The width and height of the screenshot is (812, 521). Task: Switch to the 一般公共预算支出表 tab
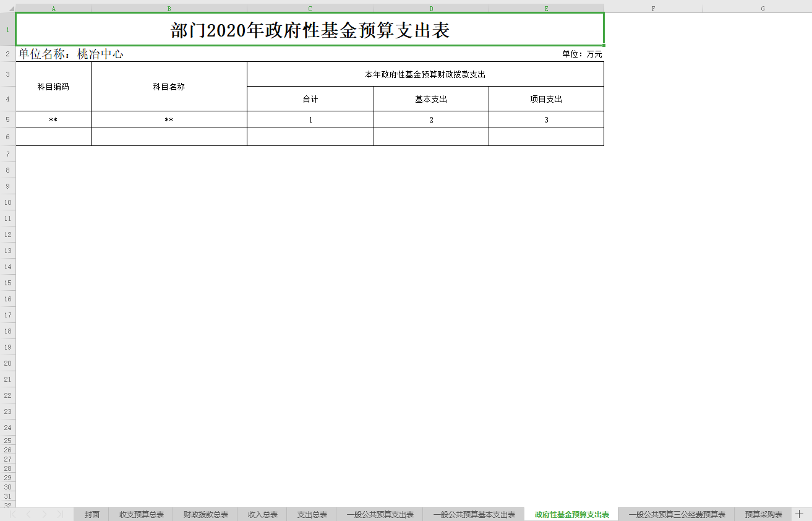tap(380, 514)
